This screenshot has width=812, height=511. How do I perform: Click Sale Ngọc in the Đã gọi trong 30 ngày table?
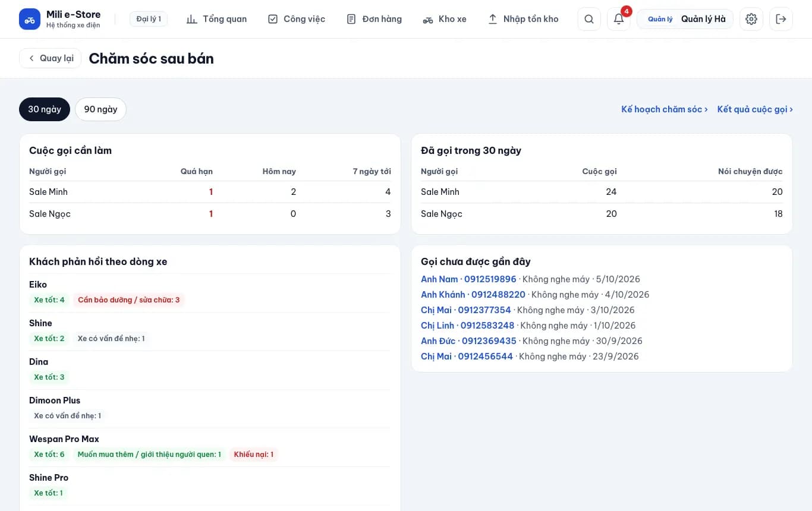pos(442,214)
